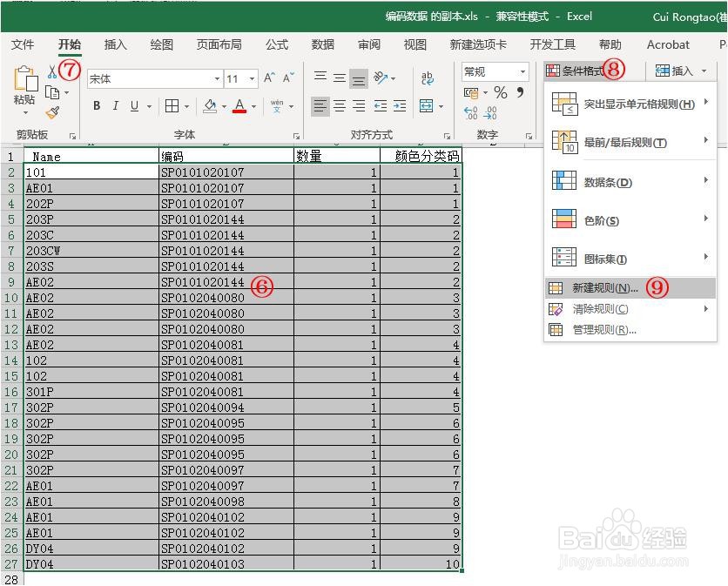
Task: Increase indent
Action: pyautogui.click(x=400, y=106)
